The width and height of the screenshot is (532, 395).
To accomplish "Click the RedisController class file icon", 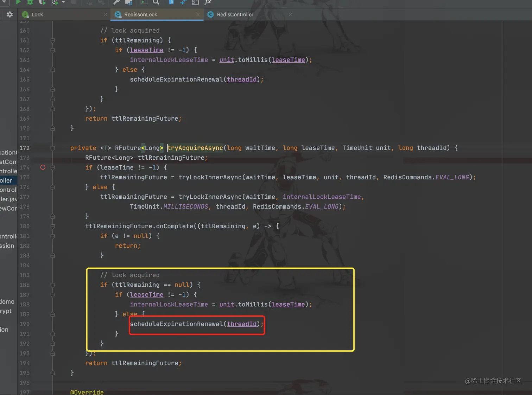I will coord(211,14).
